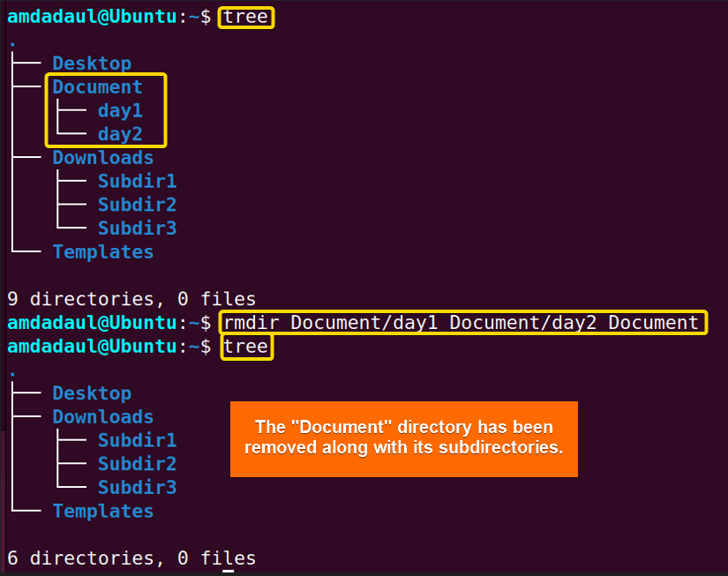Image resolution: width=728 pixels, height=576 pixels.
Task: Click the first highlighted tree command
Action: (245, 17)
